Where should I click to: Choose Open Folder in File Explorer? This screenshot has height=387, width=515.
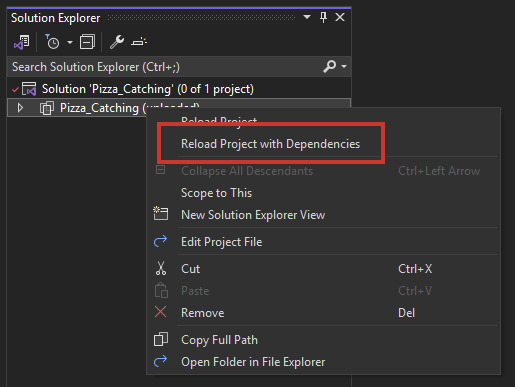253,362
